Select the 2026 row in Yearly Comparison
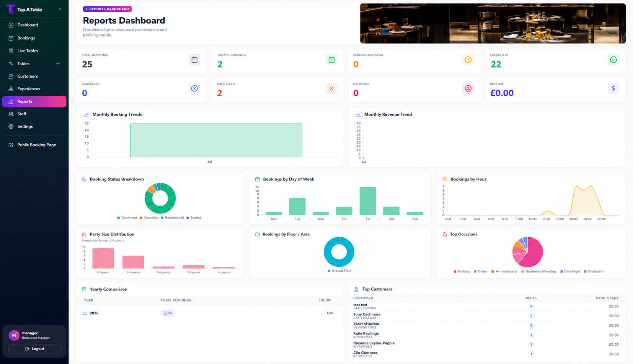 209,313
